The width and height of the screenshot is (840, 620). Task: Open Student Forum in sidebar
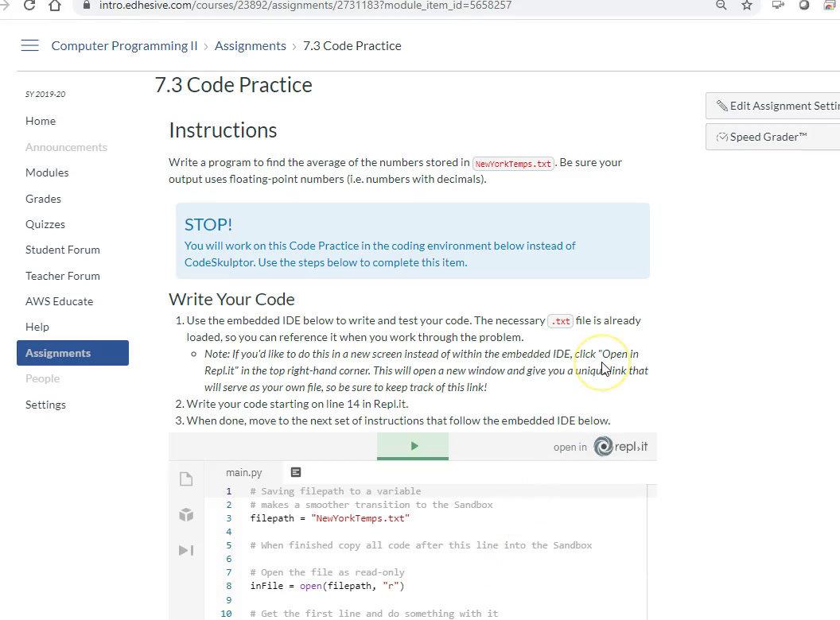pos(63,250)
